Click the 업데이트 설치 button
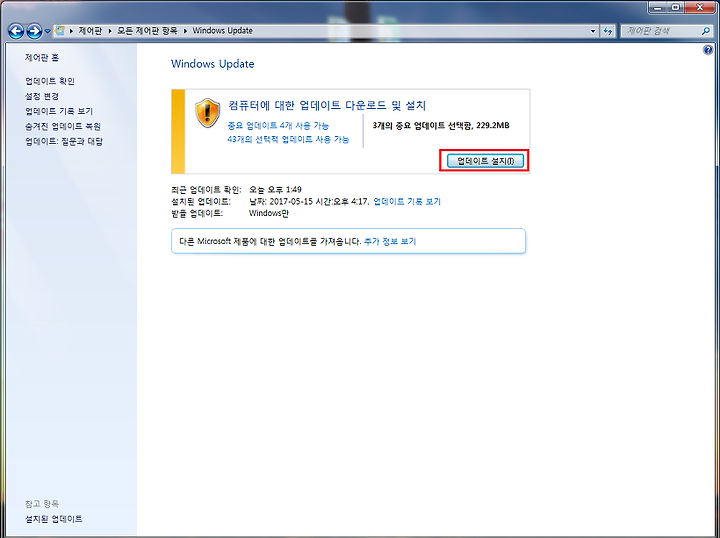720x538 pixels. click(x=485, y=161)
